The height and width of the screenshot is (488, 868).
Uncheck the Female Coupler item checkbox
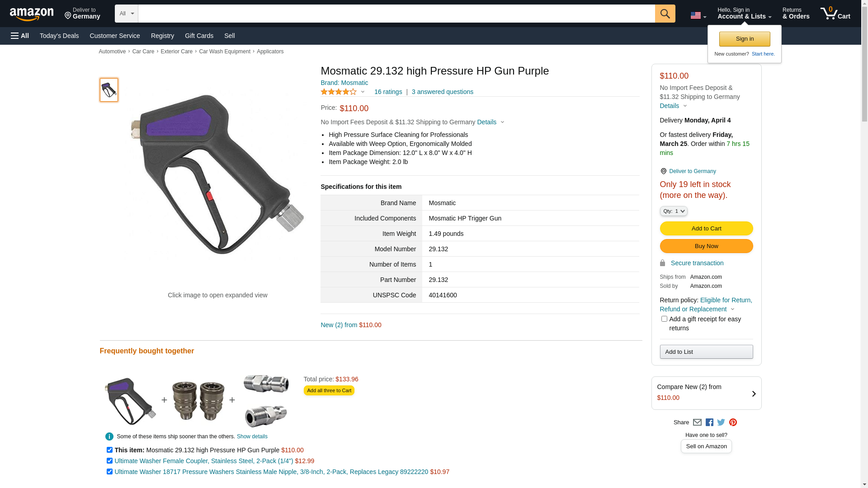tap(109, 461)
